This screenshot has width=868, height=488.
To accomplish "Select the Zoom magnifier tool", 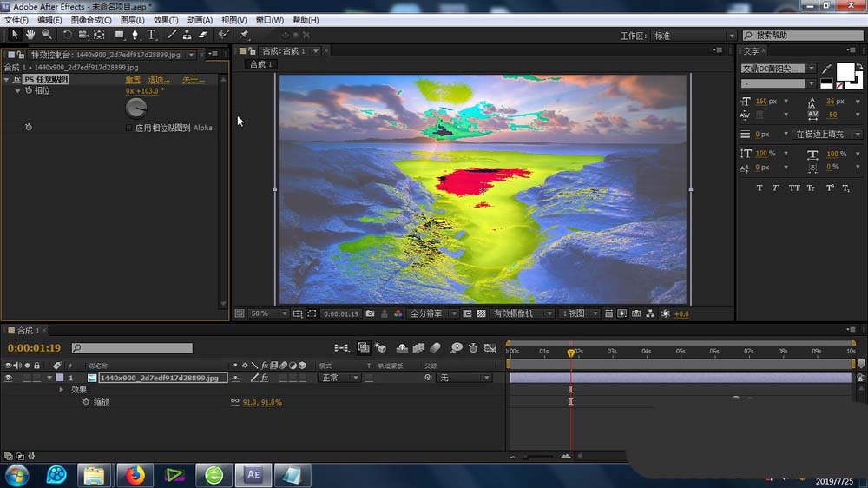I will [x=47, y=35].
